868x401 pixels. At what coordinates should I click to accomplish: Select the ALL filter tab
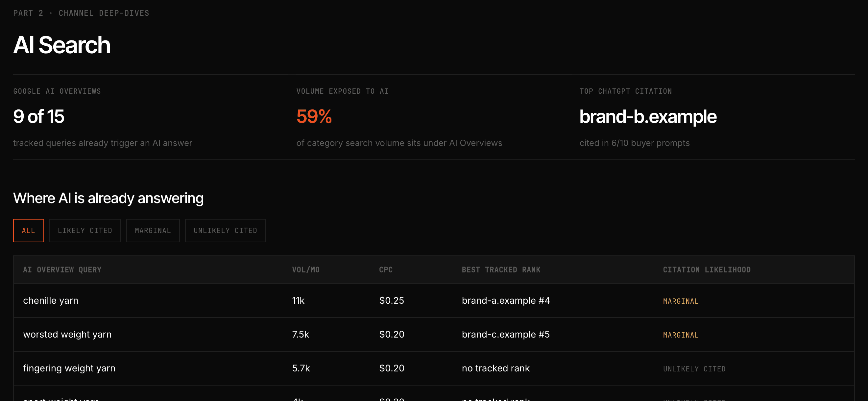(x=29, y=230)
